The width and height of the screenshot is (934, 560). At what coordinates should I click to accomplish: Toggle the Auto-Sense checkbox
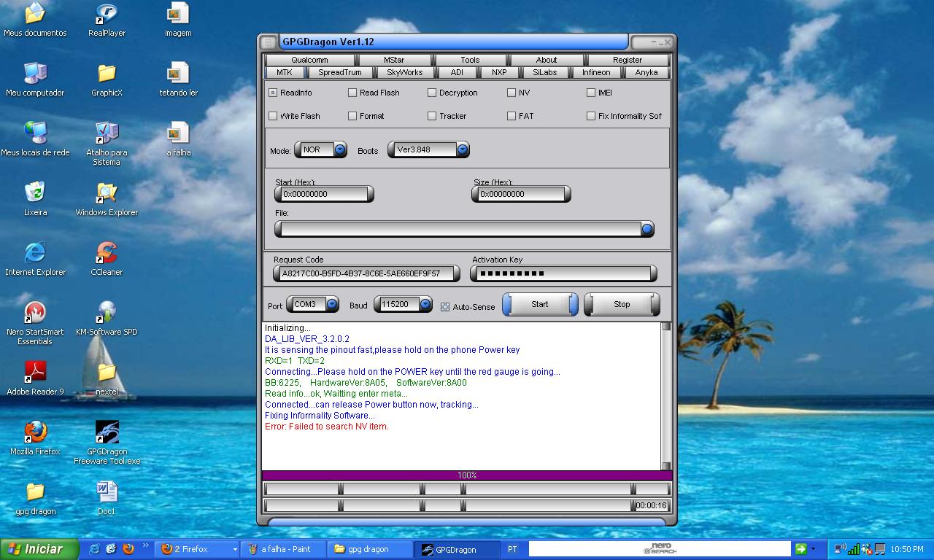[x=445, y=307]
